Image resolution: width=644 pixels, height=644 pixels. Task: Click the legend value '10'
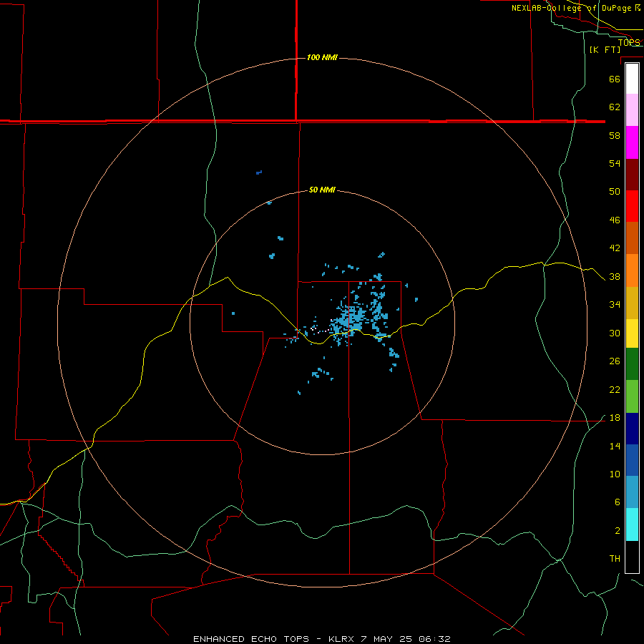coord(615,474)
